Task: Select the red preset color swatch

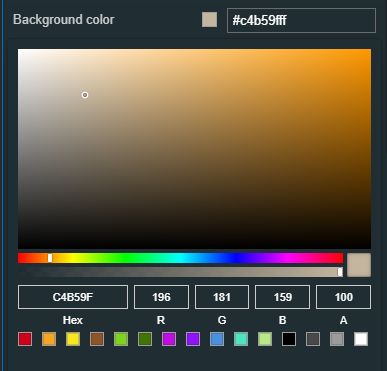Action: (25, 339)
